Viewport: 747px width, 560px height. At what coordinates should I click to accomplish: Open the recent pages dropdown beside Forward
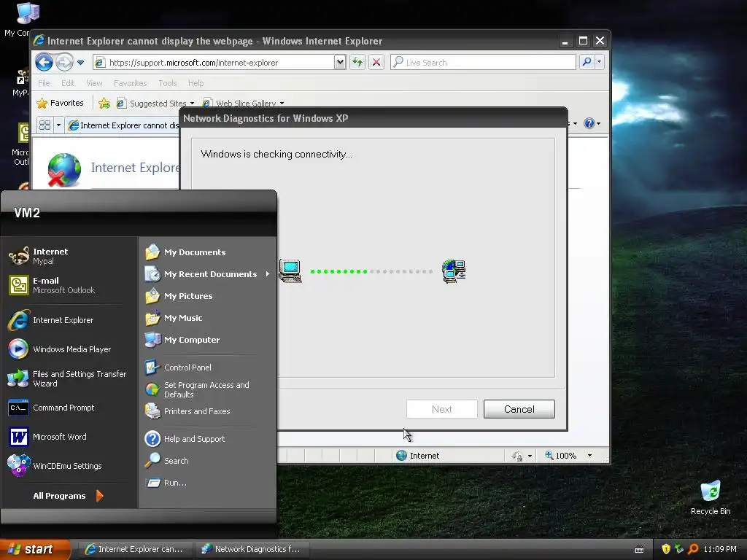click(x=80, y=63)
